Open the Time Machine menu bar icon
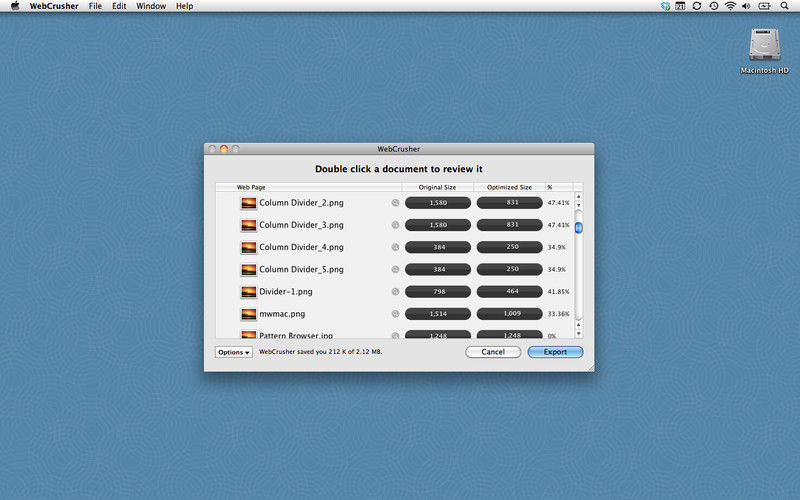The image size is (800, 500). tap(714, 6)
